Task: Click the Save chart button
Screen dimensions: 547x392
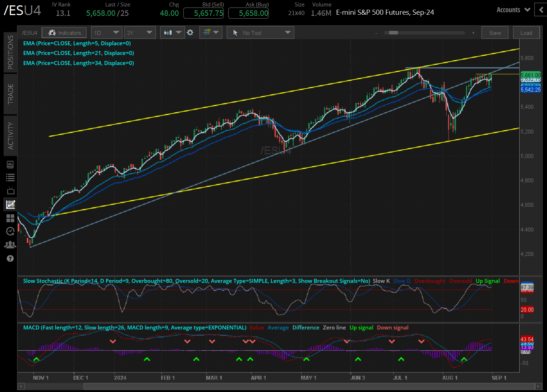Action: click(495, 32)
